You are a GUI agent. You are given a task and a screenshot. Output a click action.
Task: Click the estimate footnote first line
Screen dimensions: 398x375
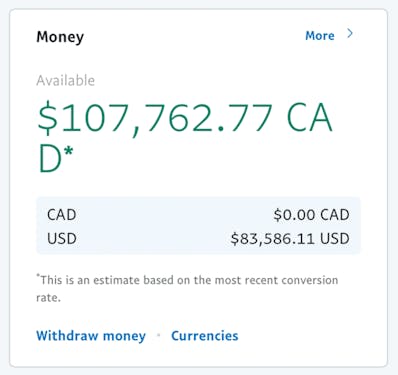tap(187, 280)
